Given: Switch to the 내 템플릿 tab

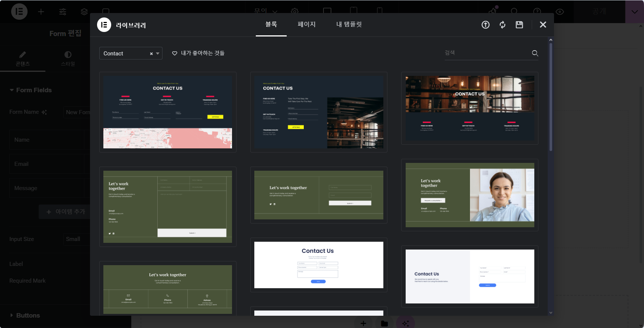Looking at the screenshot, I should pyautogui.click(x=349, y=25).
